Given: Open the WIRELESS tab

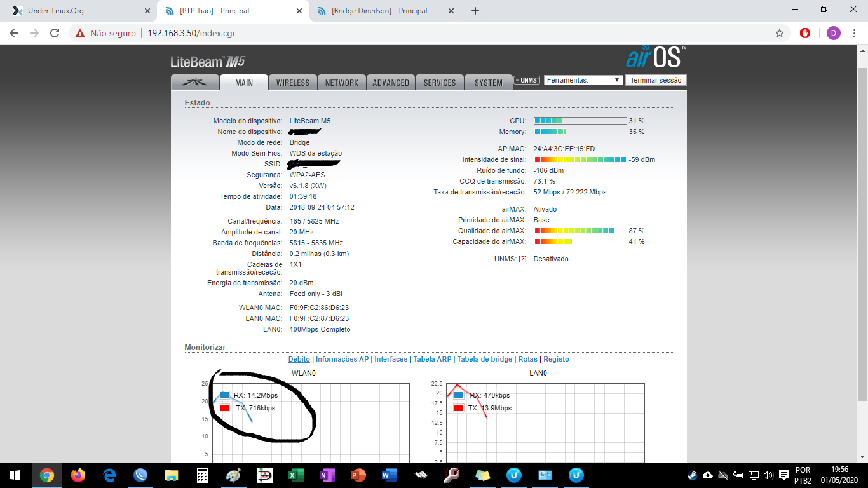Looking at the screenshot, I should (x=293, y=83).
